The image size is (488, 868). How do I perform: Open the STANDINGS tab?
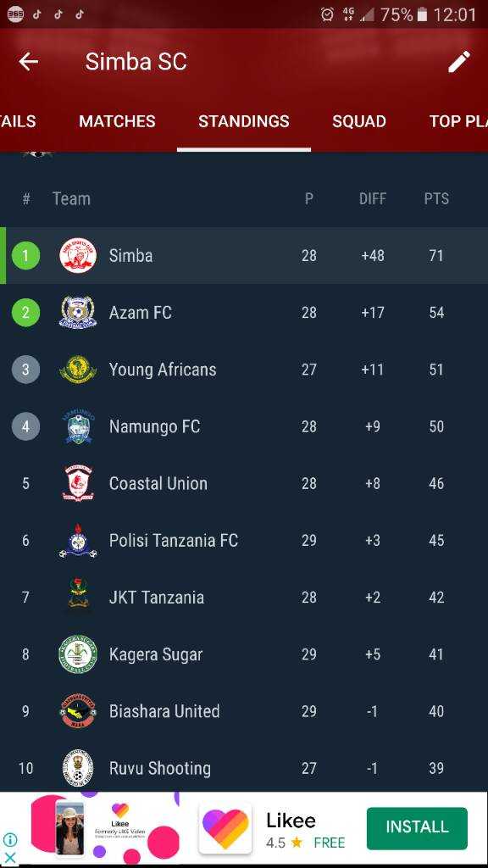coord(244,121)
